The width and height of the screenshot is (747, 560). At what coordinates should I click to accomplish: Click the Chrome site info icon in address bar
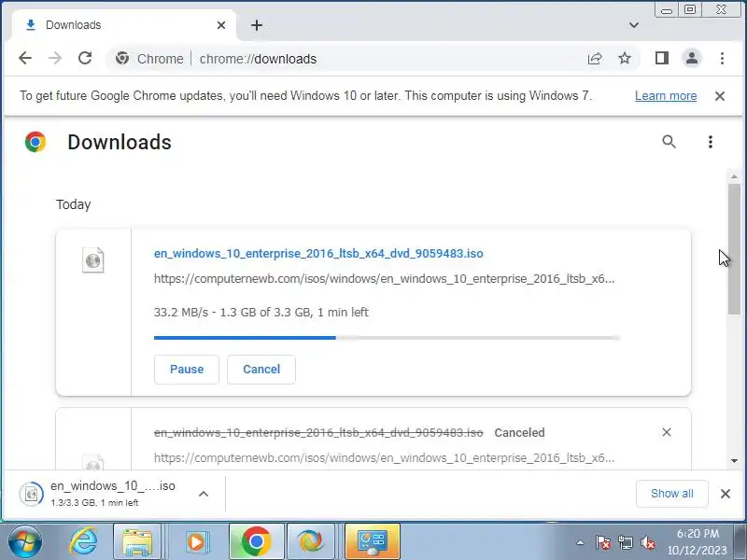point(122,58)
